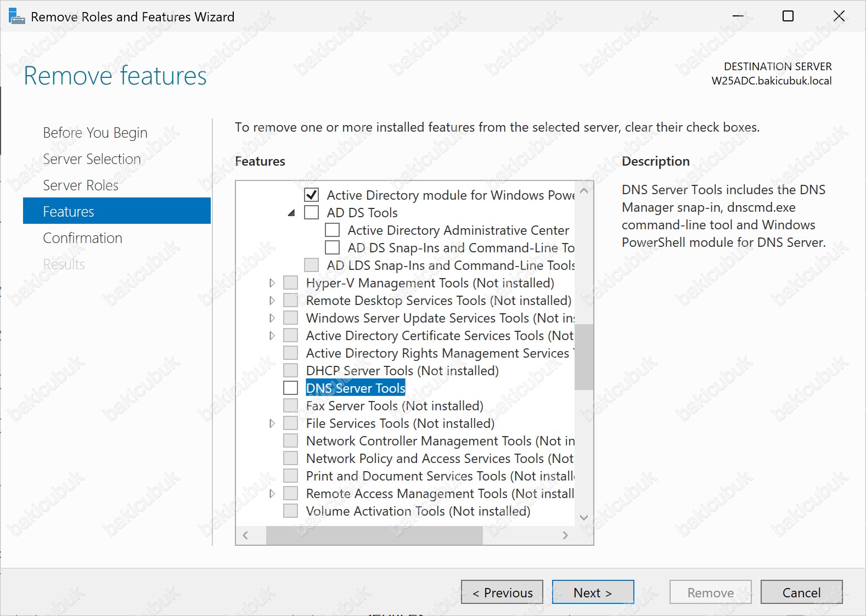Click the wizard server icon in title bar
Image resolution: width=866 pixels, height=616 pixels.
click(x=16, y=16)
